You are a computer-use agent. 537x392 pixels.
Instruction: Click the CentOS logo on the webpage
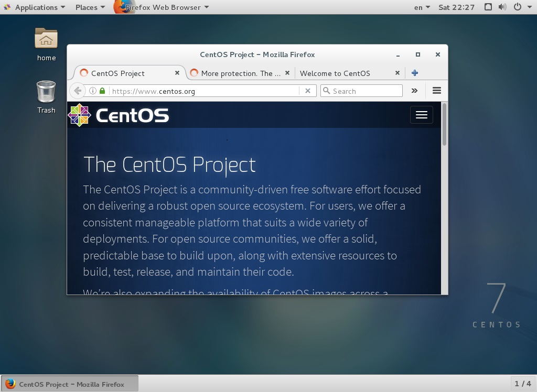80,115
